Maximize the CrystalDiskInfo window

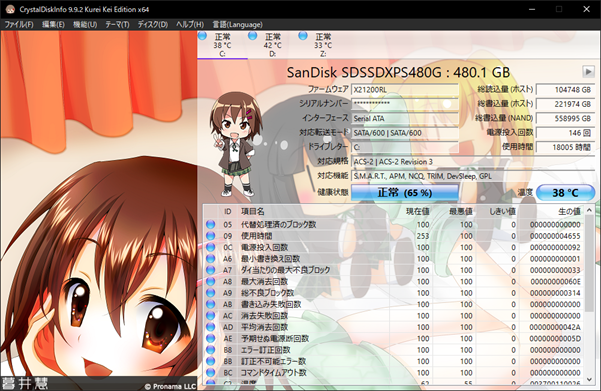coord(559,9)
